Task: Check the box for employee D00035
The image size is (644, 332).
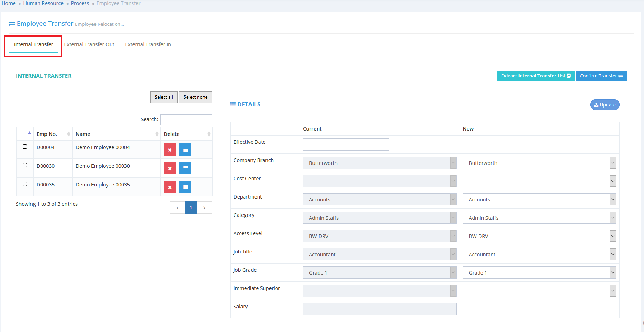Action: pyautogui.click(x=25, y=184)
